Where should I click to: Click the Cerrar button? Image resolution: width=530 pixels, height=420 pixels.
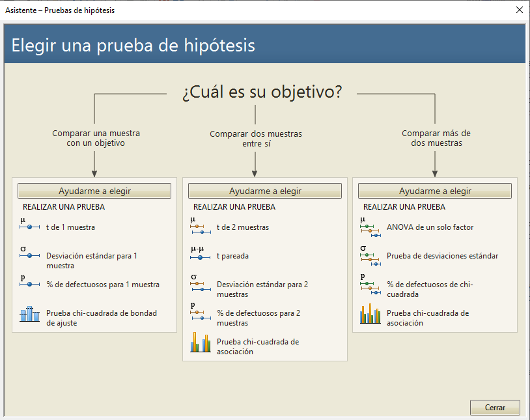point(495,408)
